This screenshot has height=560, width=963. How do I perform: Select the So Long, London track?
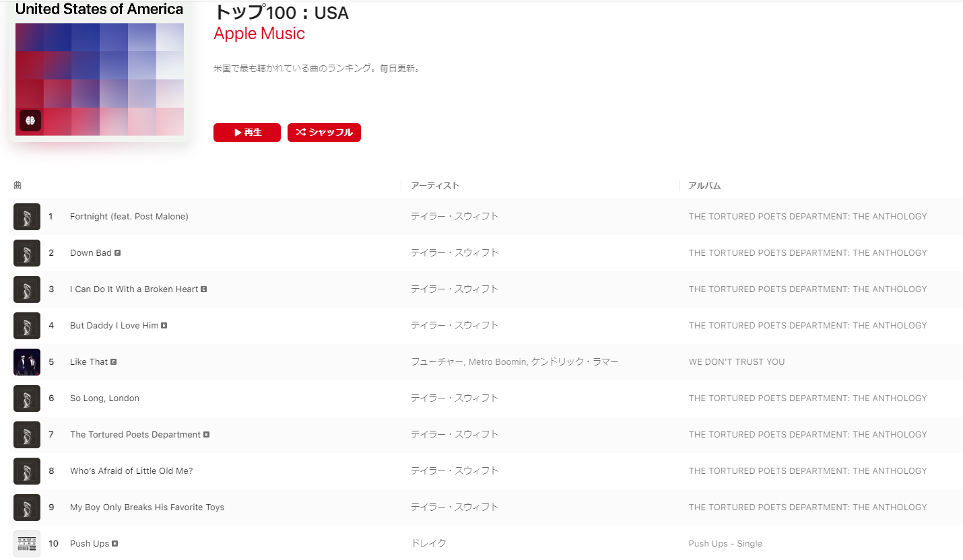pyautogui.click(x=104, y=398)
